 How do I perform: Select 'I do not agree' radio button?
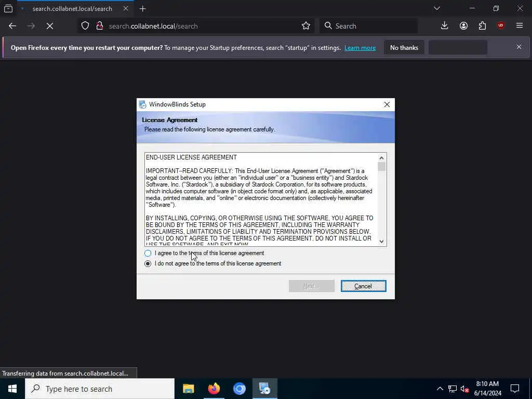[x=148, y=263]
